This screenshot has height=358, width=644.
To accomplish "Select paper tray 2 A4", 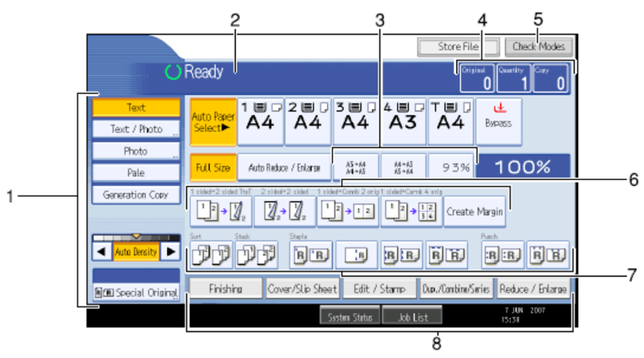I will coord(308,121).
